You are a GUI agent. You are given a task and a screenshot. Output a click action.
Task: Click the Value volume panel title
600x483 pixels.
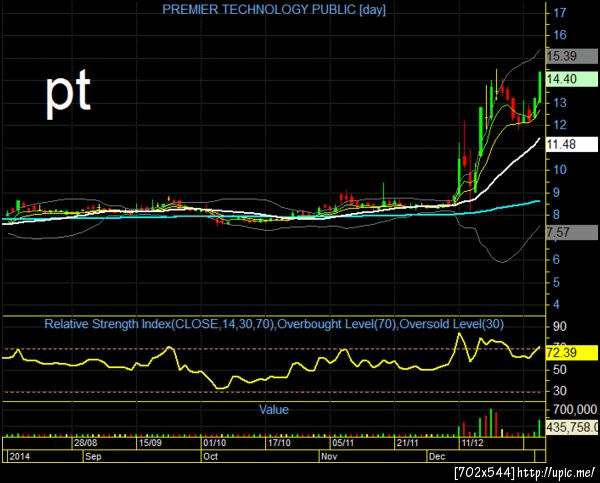(274, 410)
